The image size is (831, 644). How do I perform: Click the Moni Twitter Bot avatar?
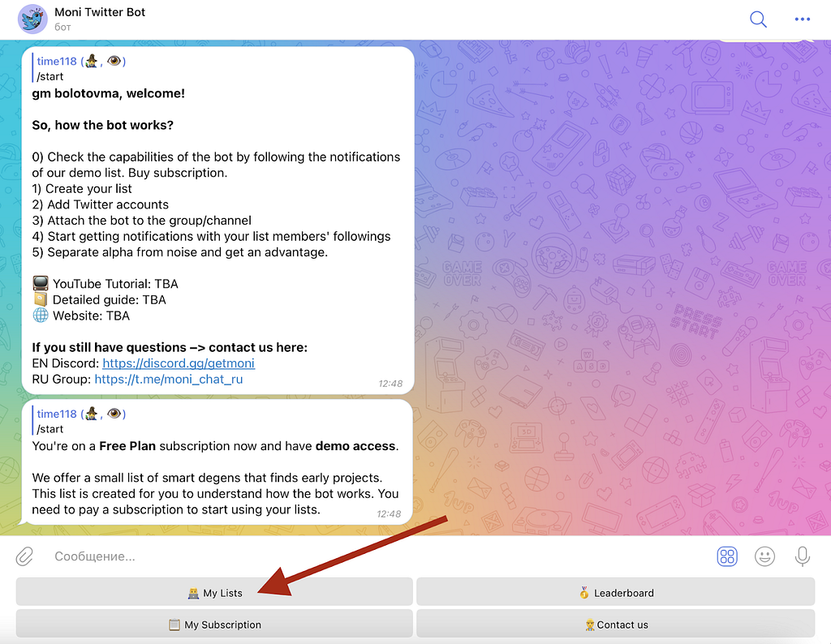coord(32,19)
